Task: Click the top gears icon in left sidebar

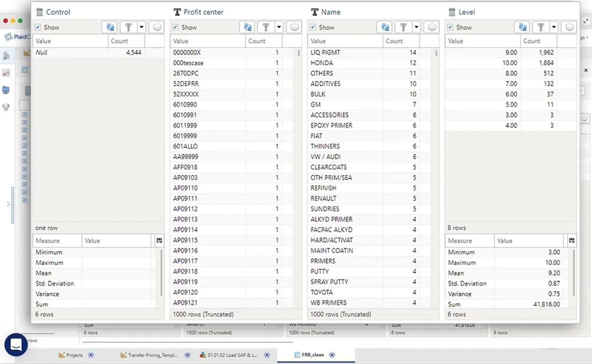Action: click(6, 55)
